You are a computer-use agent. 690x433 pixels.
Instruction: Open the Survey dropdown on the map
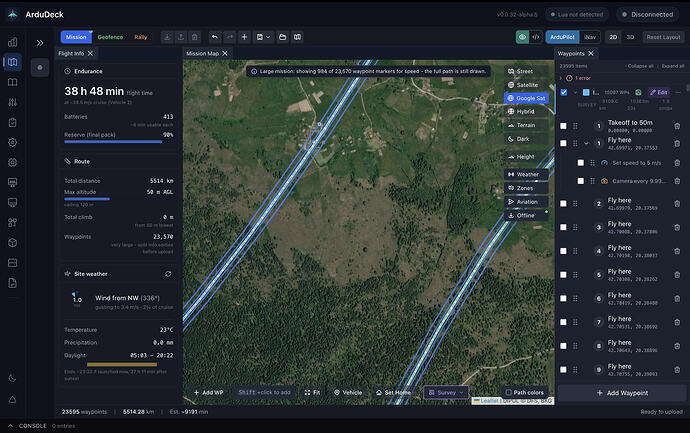pos(446,392)
